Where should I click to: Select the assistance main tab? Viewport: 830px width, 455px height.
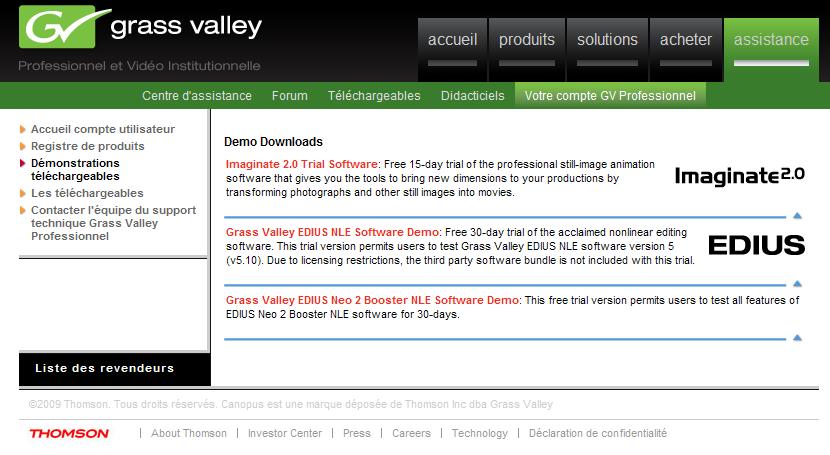[x=771, y=49]
